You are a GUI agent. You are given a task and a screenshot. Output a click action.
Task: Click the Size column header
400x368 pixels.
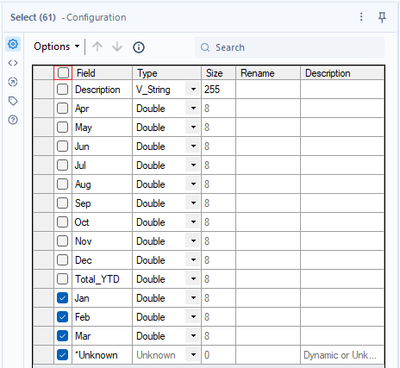[x=219, y=73]
